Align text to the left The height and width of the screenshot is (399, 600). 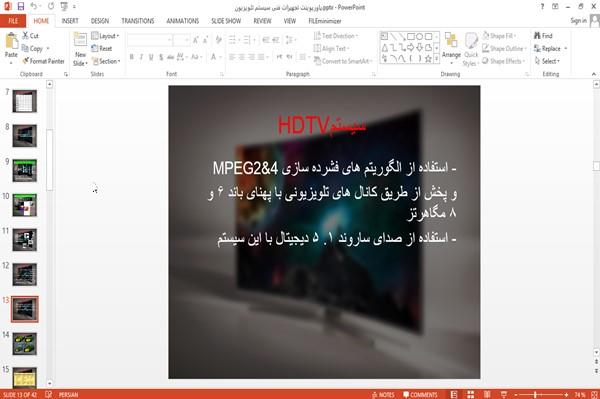232,57
